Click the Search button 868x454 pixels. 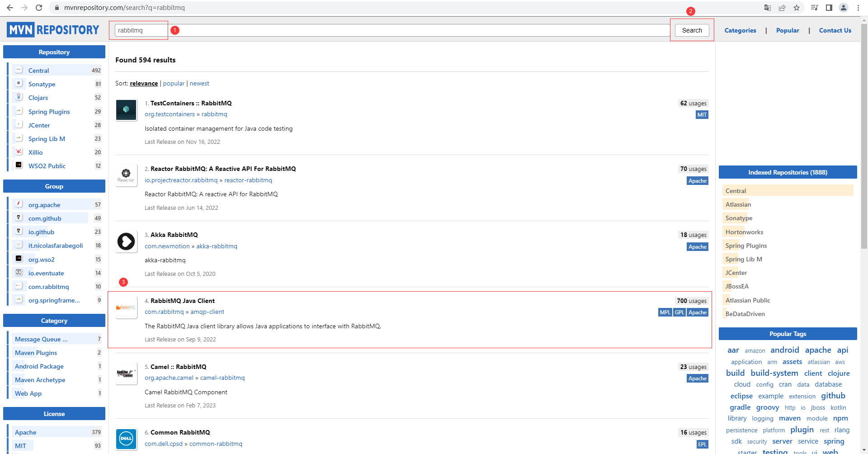(692, 30)
